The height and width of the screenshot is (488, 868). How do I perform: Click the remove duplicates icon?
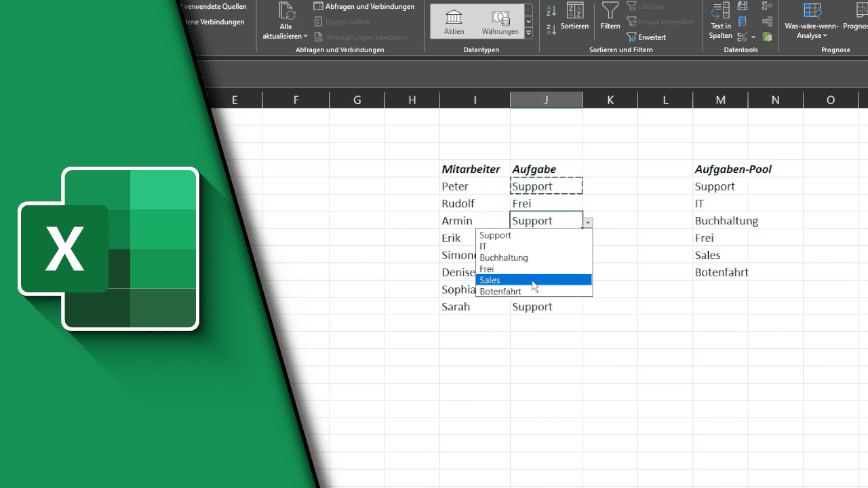[x=743, y=21]
